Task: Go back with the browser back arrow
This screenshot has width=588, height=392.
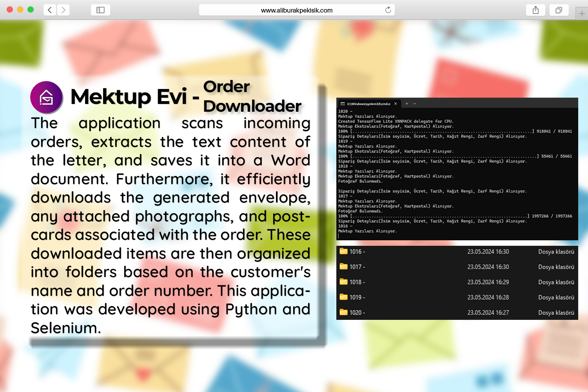Action: pos(50,10)
